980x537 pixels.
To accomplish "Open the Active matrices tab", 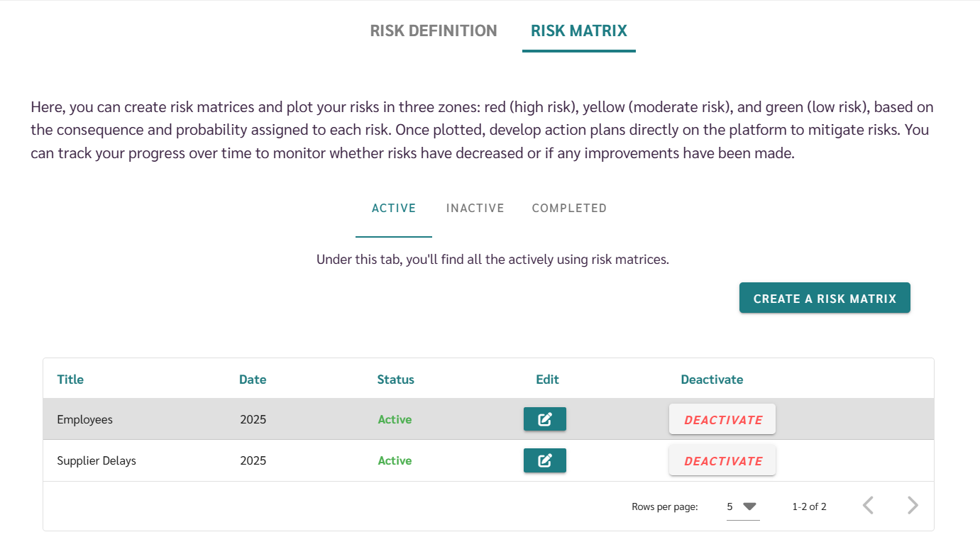I will (x=394, y=209).
